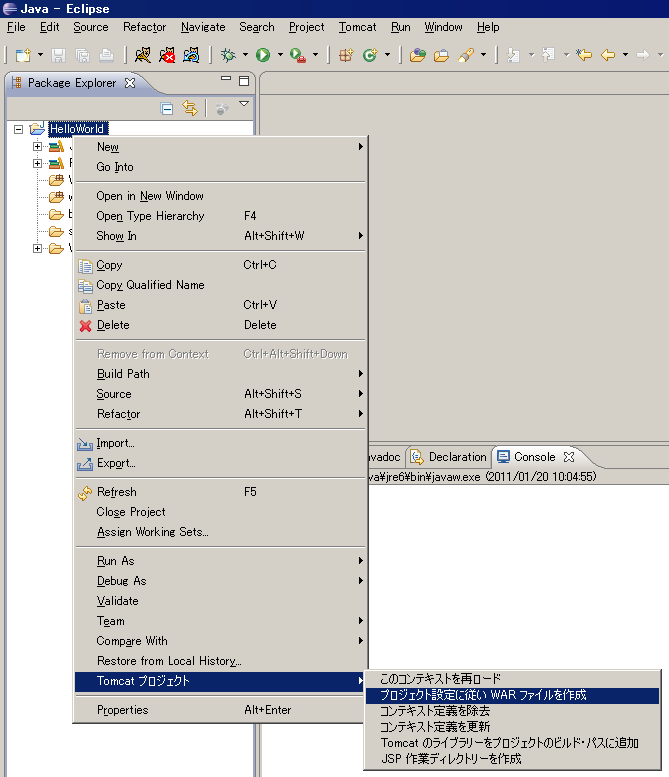This screenshot has height=777, width=669.
Task: Click the Forward navigation arrow icon
Action: (643, 55)
